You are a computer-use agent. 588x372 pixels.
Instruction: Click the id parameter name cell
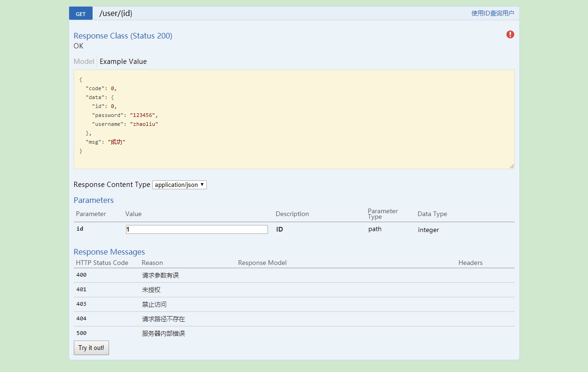[79, 229]
